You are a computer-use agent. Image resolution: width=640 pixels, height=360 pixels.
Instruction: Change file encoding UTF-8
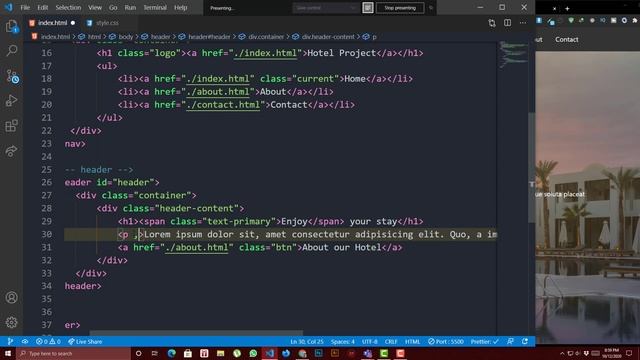(x=370, y=342)
